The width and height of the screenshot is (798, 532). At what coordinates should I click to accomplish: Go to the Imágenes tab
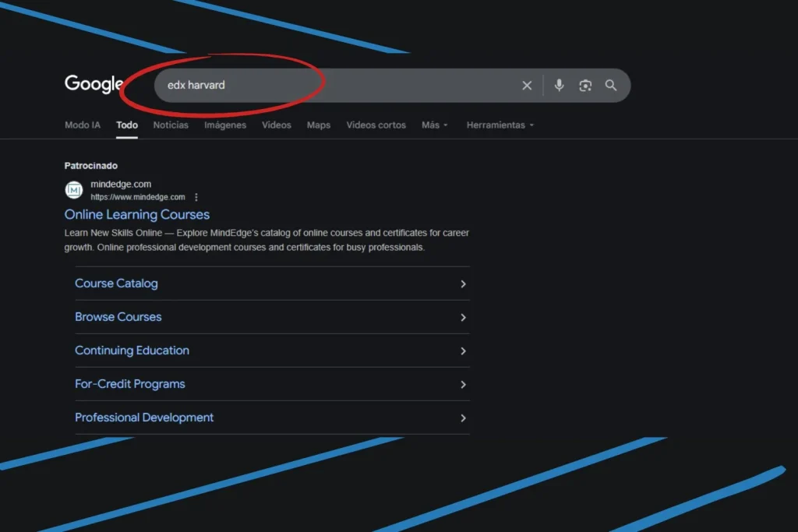pos(225,125)
